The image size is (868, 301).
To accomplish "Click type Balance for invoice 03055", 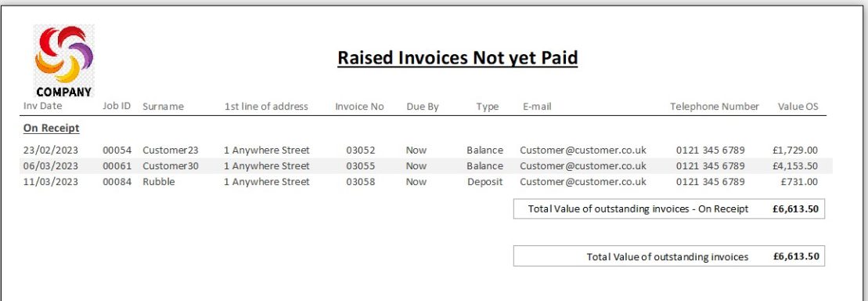I will pyautogui.click(x=485, y=165).
